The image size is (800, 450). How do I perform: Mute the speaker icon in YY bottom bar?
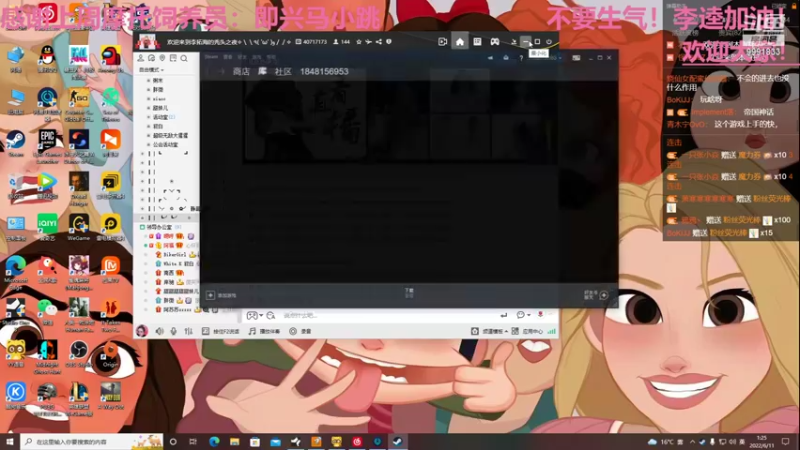pyautogui.click(x=159, y=331)
